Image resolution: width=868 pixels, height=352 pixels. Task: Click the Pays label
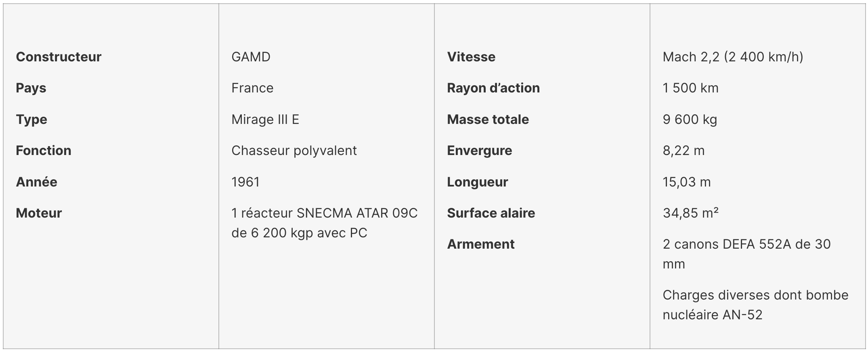[x=31, y=88]
